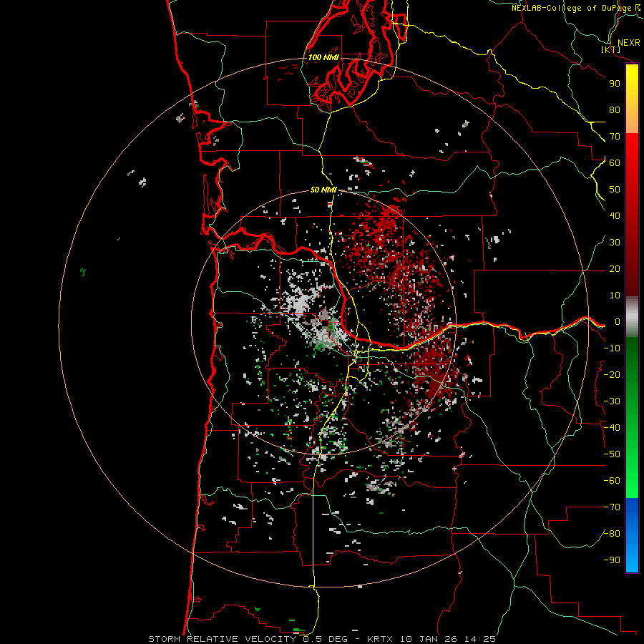Pick the gray zero-velocity color bar segment
Image resolution: width=644 pixels, height=644 pixels.
coord(632,317)
